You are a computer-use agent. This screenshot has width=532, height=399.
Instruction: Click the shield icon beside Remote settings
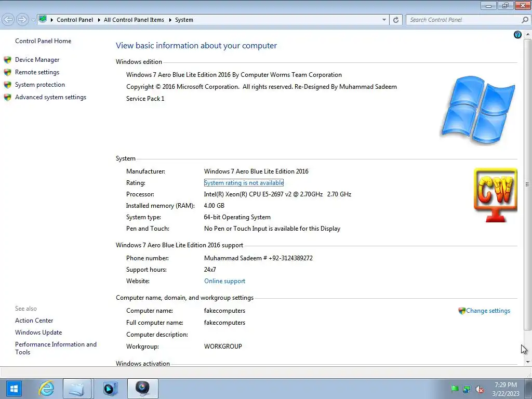[7, 72]
